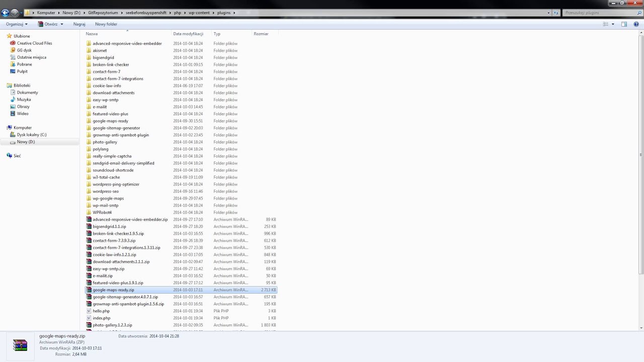
Task: Select the w3-total-cache folder
Action: [106, 177]
